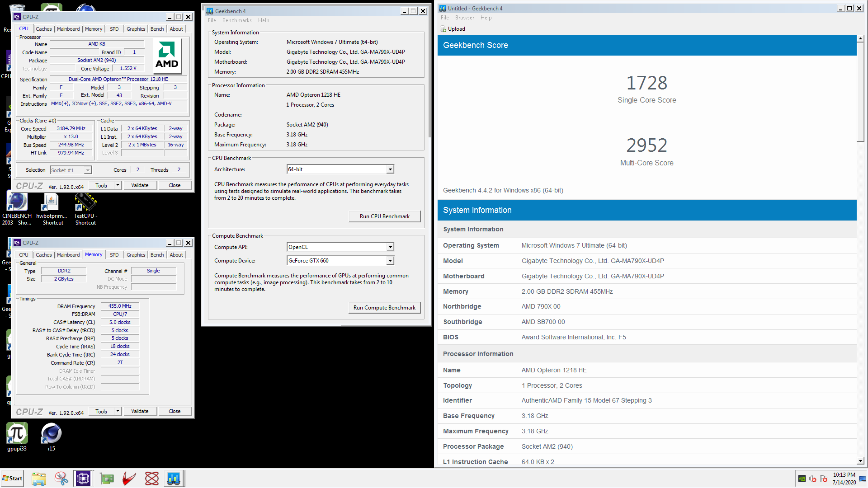This screenshot has height=488, width=868.
Task: Open Browser menu in results window
Action: point(465,18)
